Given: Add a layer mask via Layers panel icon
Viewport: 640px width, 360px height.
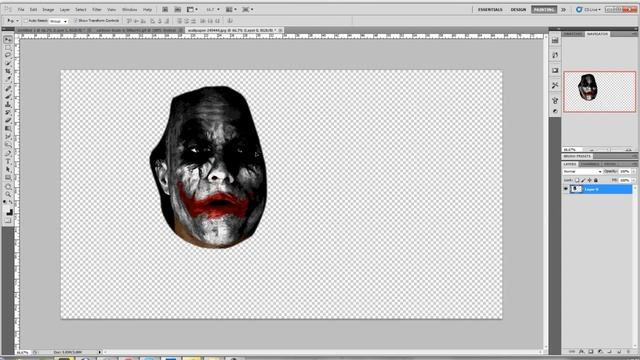Looking at the screenshot, I should coord(591,351).
